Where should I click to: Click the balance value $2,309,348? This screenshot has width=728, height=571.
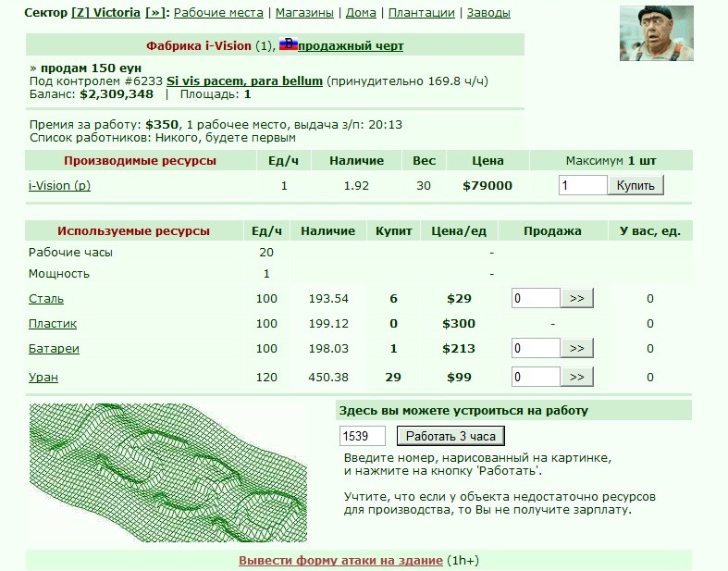[x=117, y=94]
